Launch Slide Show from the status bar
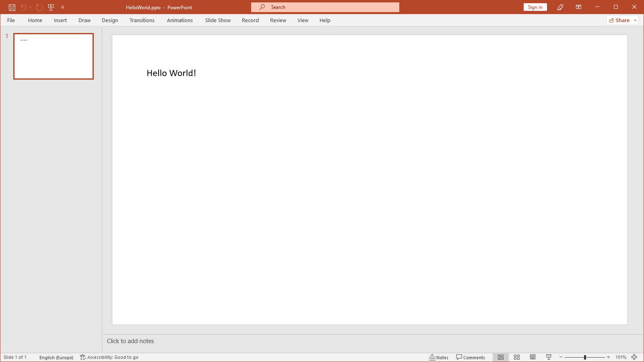 pos(549,357)
